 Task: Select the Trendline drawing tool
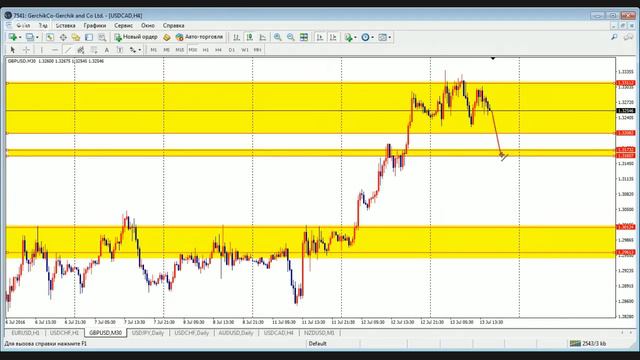(68, 50)
